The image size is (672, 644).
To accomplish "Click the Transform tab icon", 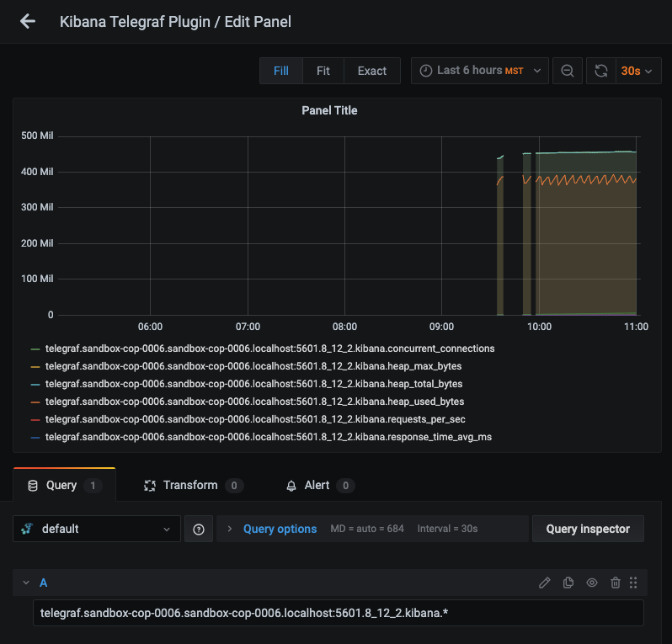I will (150, 486).
